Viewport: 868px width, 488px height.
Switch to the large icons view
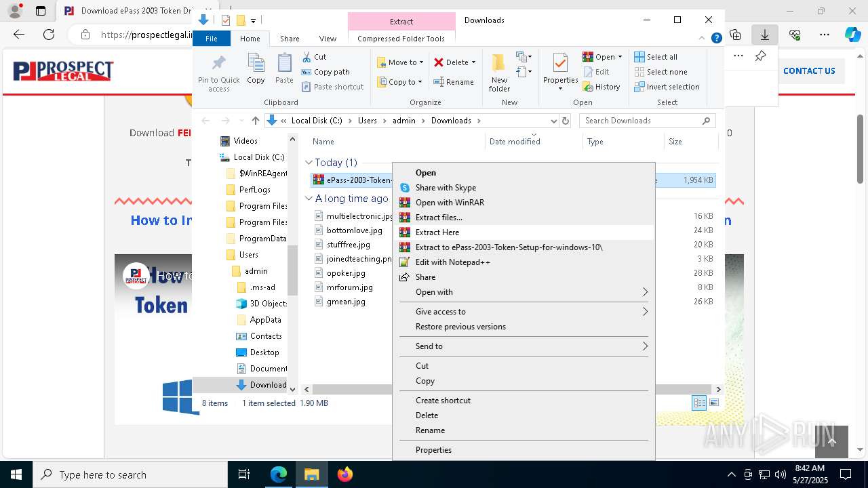click(713, 403)
